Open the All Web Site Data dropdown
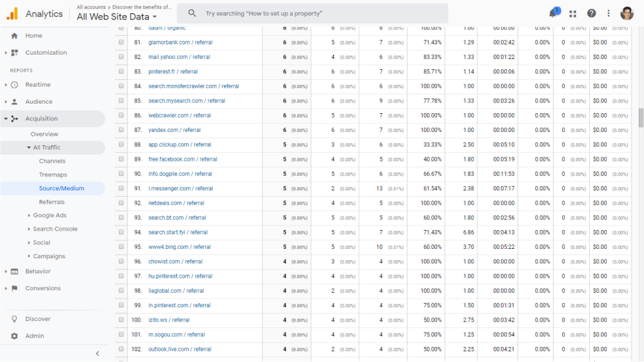 point(117,17)
